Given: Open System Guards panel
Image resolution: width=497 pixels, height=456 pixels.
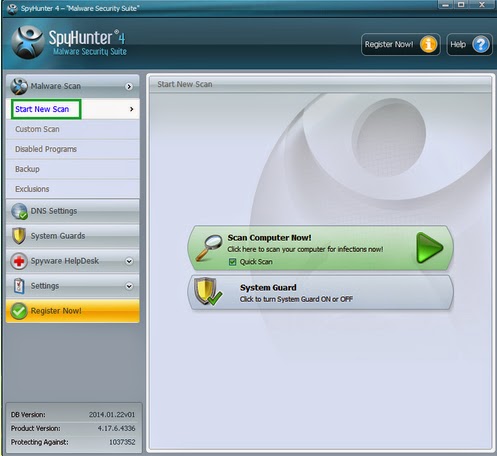Looking at the screenshot, I should [73, 236].
